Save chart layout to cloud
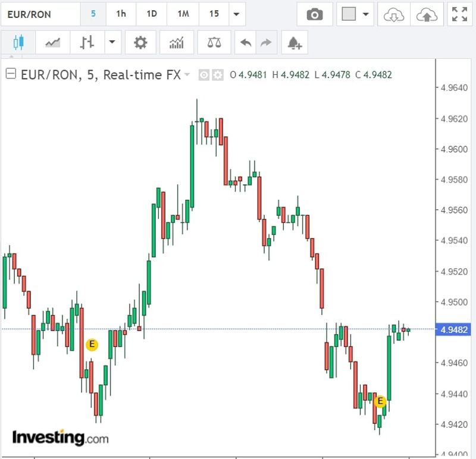 point(426,14)
